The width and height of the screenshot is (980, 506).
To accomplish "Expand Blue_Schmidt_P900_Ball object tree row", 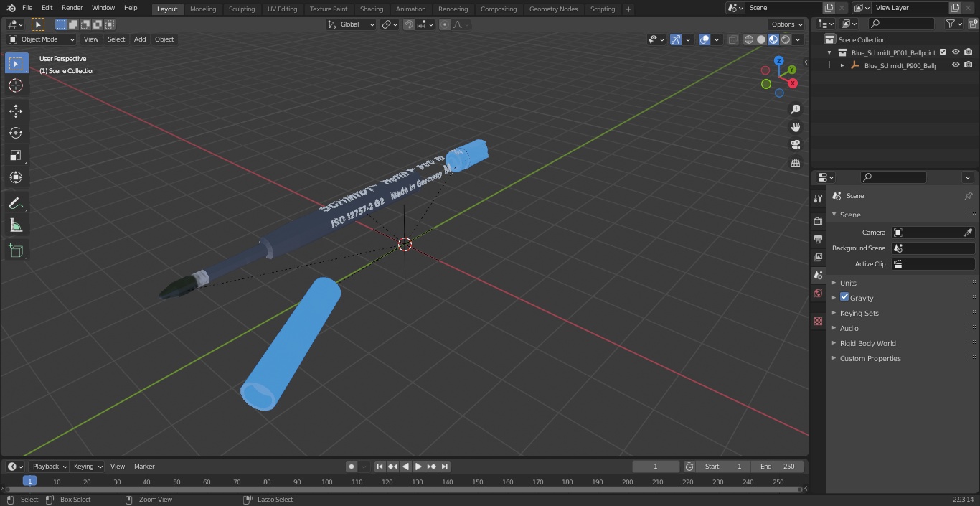I will pos(842,65).
